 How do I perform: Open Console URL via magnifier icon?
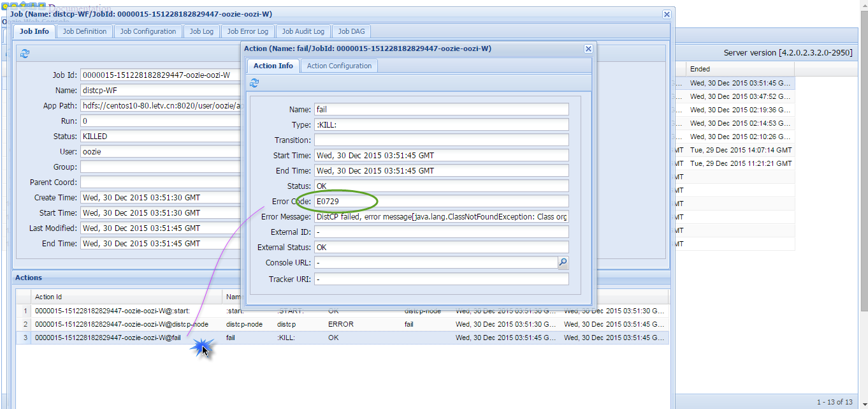[563, 262]
